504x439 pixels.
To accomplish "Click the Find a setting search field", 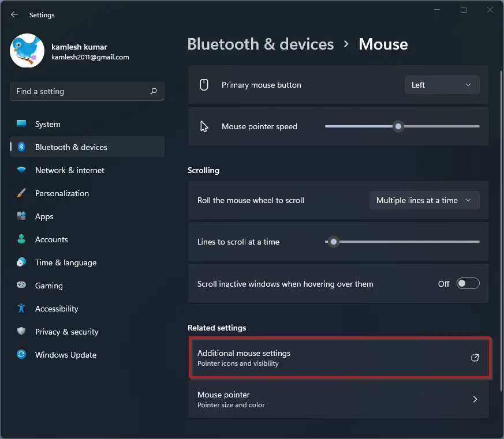I will click(87, 91).
